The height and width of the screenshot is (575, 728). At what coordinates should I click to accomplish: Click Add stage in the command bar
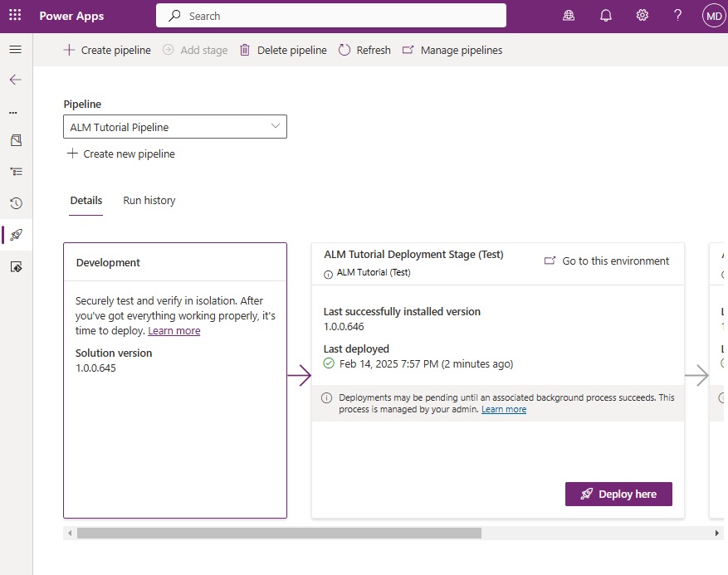coord(195,50)
